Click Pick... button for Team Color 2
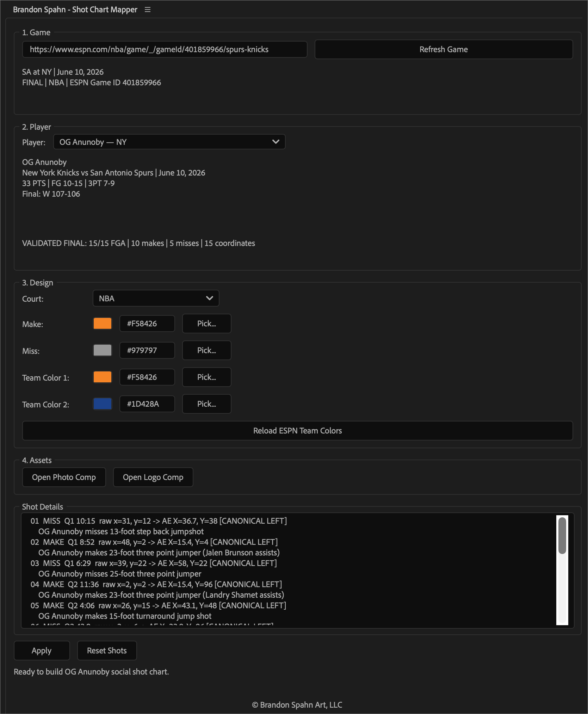Image resolution: width=588 pixels, height=714 pixels. pyautogui.click(x=206, y=404)
